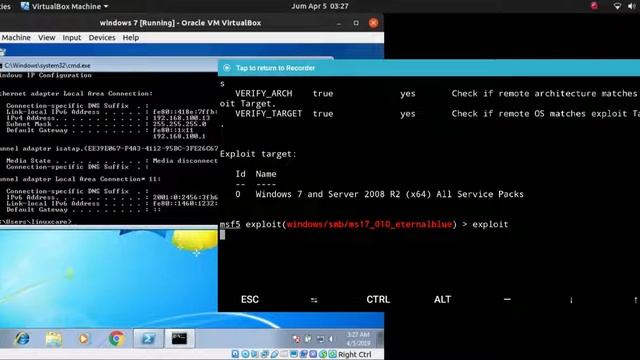Open the Devices menu in VirtualBox
Image resolution: width=640 pixels, height=360 pixels.
pyautogui.click(x=102, y=37)
